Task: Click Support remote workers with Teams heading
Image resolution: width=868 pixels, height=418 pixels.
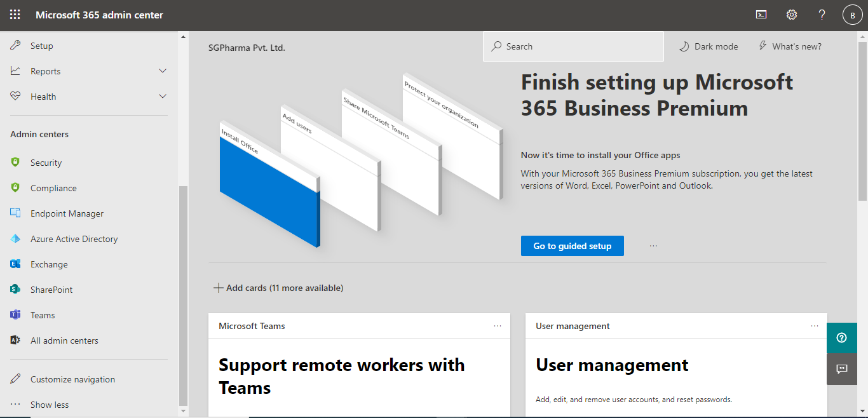Action: tap(342, 376)
